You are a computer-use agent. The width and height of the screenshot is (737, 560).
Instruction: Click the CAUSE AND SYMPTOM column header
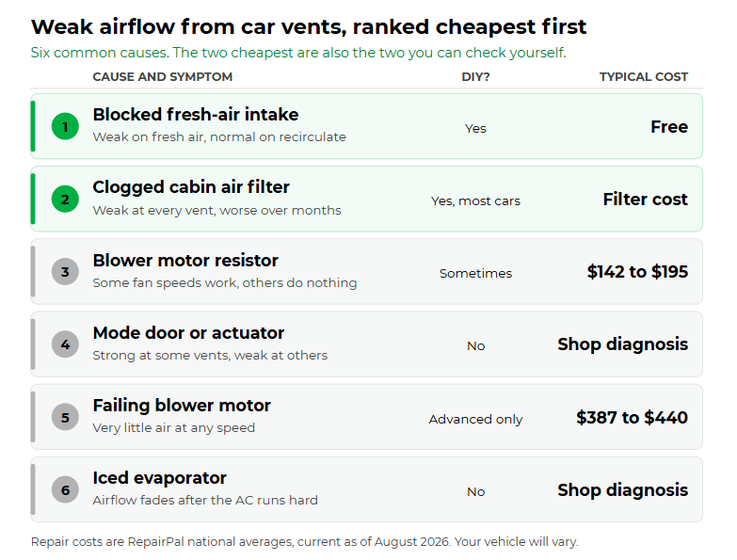coord(163,76)
